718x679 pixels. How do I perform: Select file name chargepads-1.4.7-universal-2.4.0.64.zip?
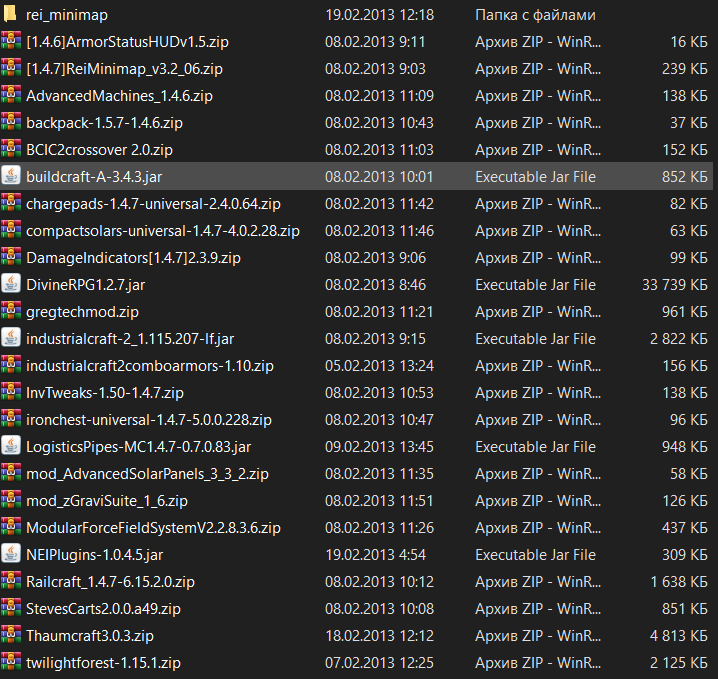coord(153,204)
